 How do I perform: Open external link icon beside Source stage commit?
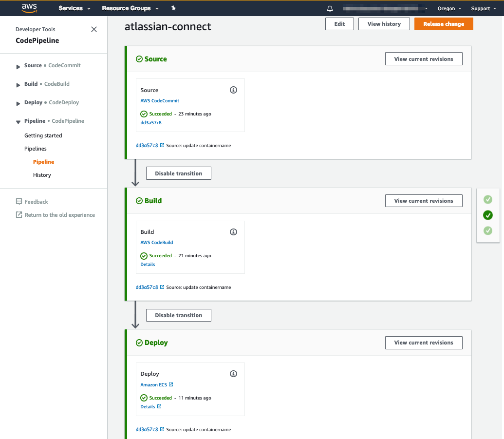pyautogui.click(x=162, y=145)
